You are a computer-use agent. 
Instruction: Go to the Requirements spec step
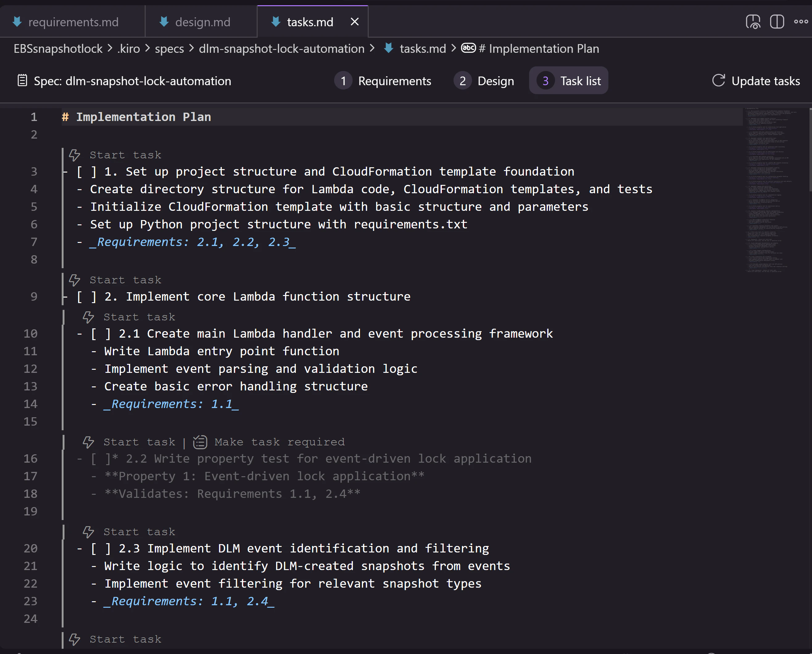click(x=383, y=81)
